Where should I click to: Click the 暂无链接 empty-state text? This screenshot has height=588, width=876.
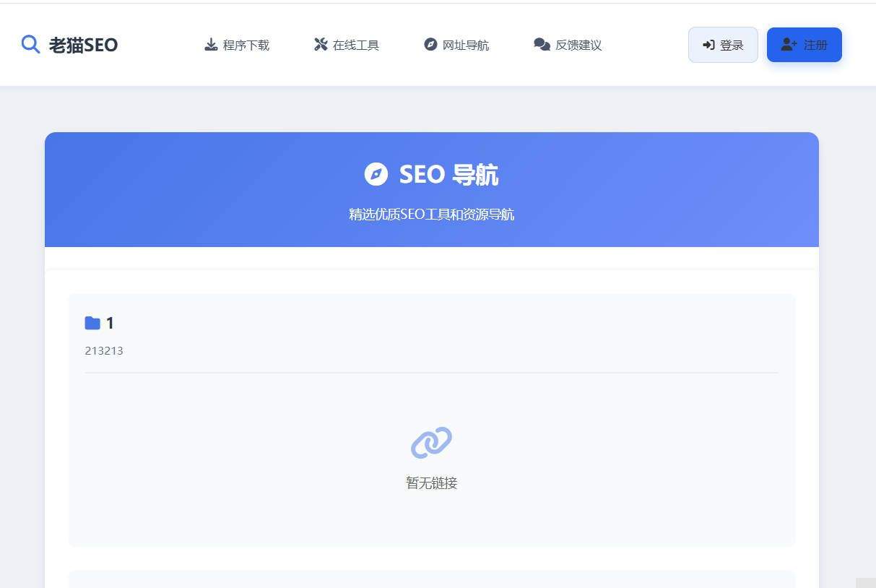tap(432, 483)
